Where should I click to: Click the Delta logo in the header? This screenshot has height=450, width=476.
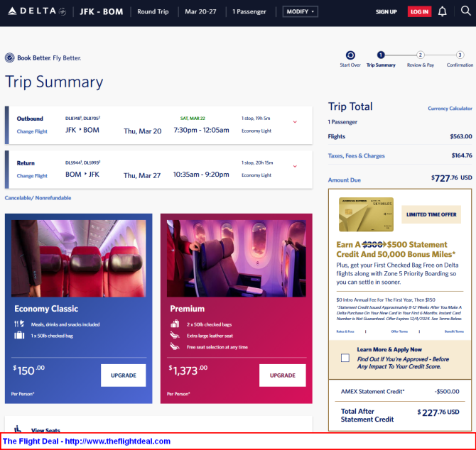click(x=37, y=11)
